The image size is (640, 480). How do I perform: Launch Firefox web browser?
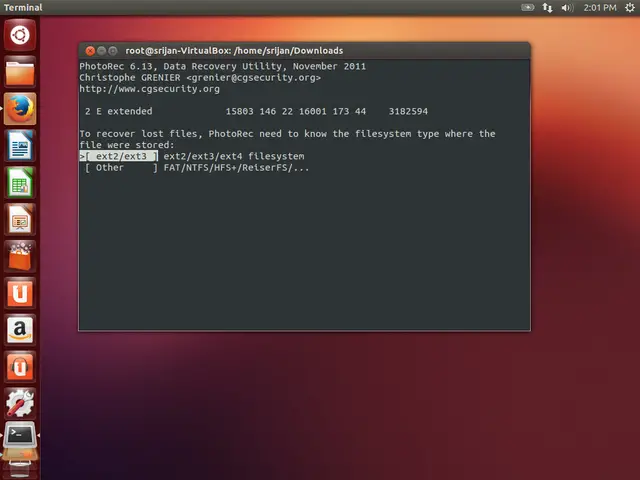coord(20,109)
